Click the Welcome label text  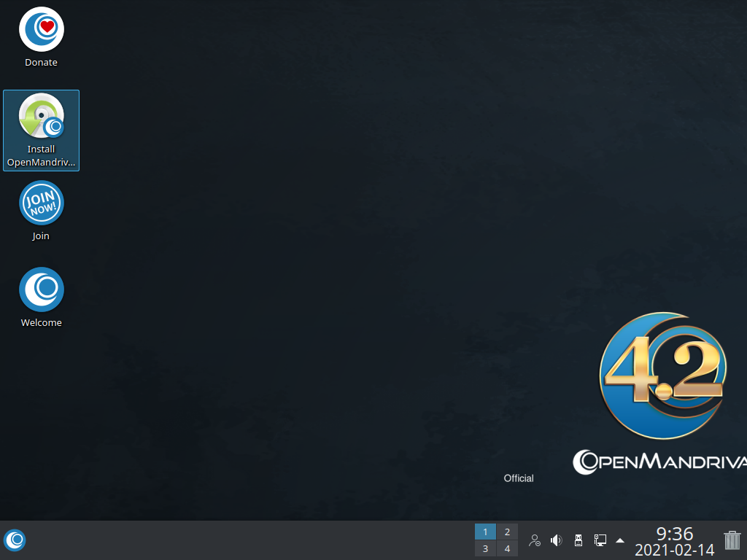point(42,323)
